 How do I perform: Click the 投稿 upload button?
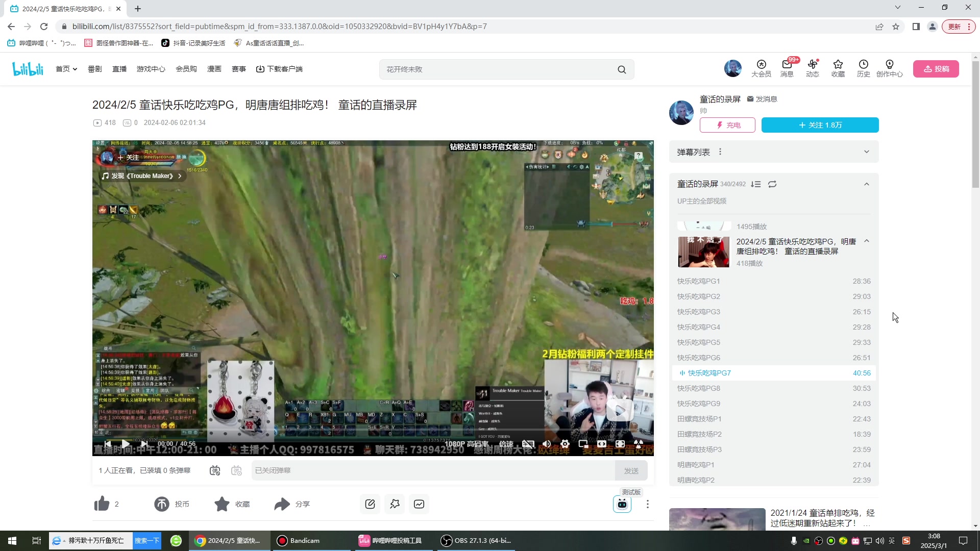click(x=936, y=69)
